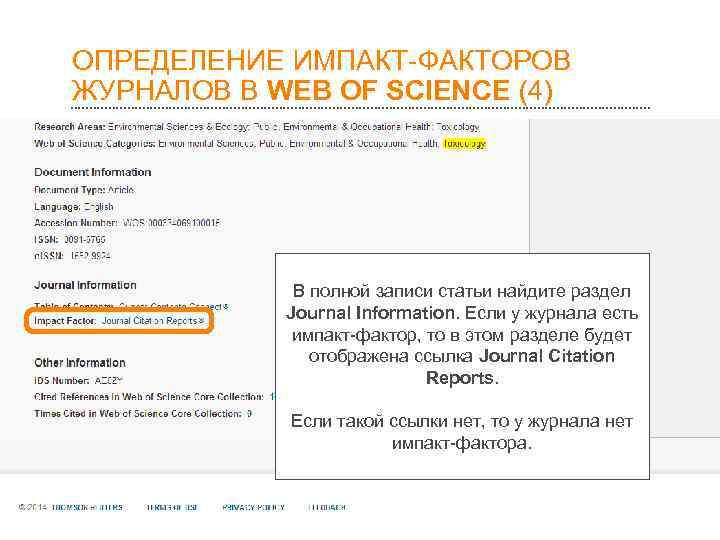Image resolution: width=720 pixels, height=540 pixels.
Task: Click the Thomson Reuters footer link
Action: 87,507
